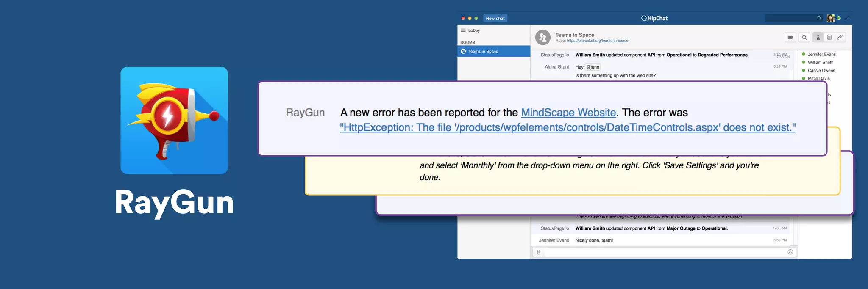Open the HttpException error link
This screenshot has width=868, height=289.
[568, 127]
